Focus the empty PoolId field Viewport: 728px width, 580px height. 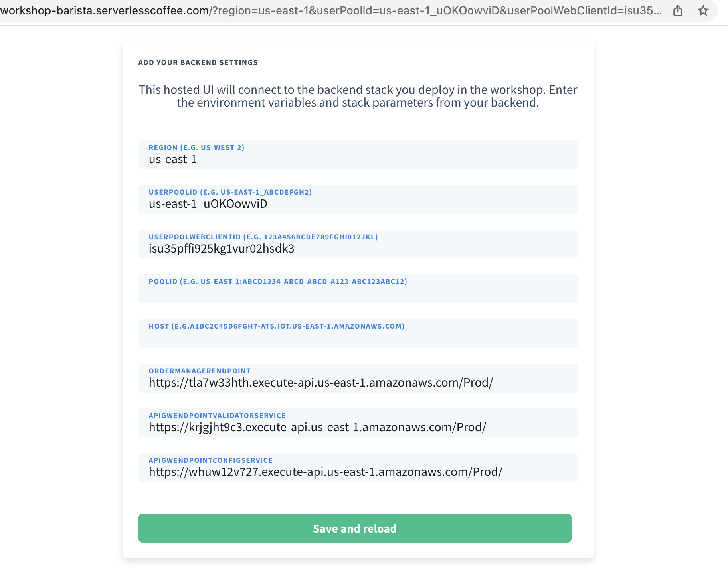pos(358,289)
